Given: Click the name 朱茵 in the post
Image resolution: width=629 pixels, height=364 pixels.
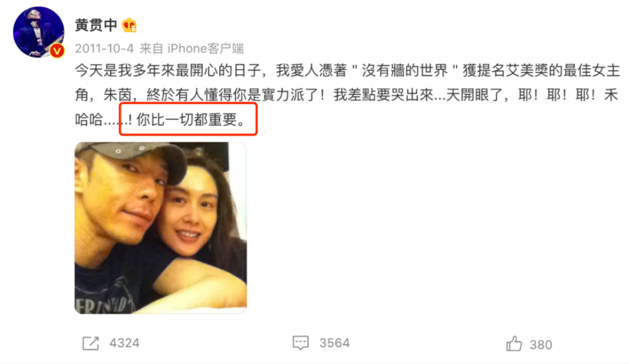Looking at the screenshot, I should [118, 95].
